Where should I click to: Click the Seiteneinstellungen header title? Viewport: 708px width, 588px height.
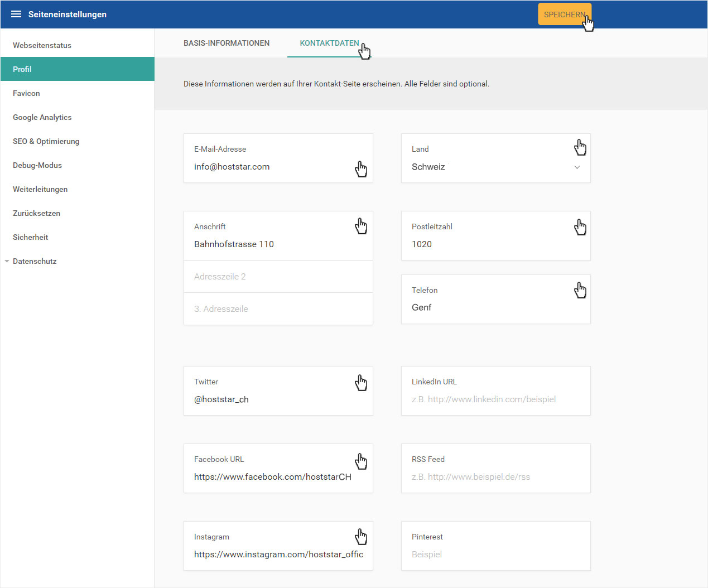point(68,15)
